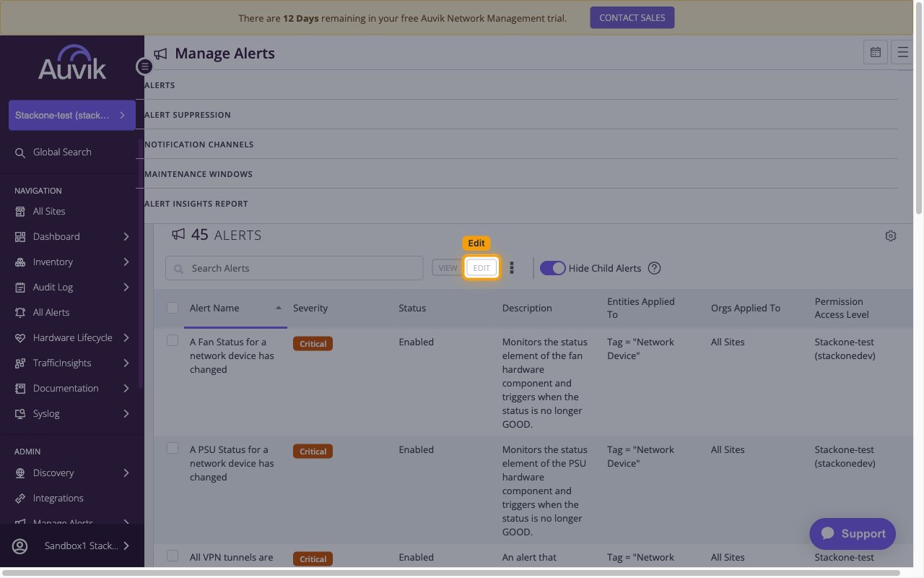Screen dimensions: 924x578
Task: Open the Sandbox1 Stack user menu
Action: coord(72,546)
